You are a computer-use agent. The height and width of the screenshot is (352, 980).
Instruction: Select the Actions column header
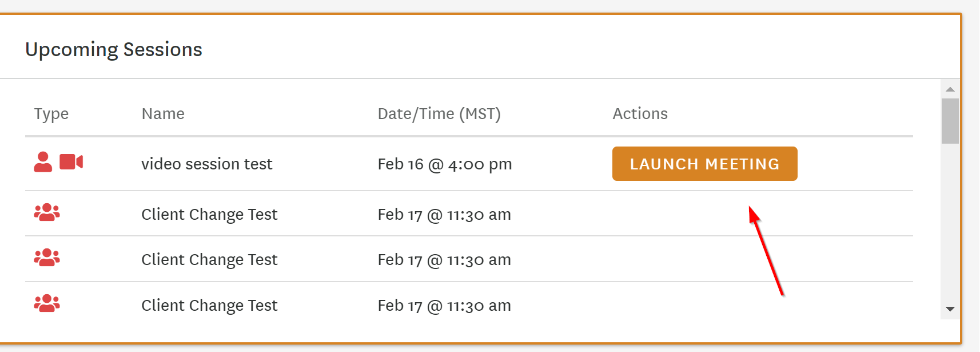coord(640,114)
